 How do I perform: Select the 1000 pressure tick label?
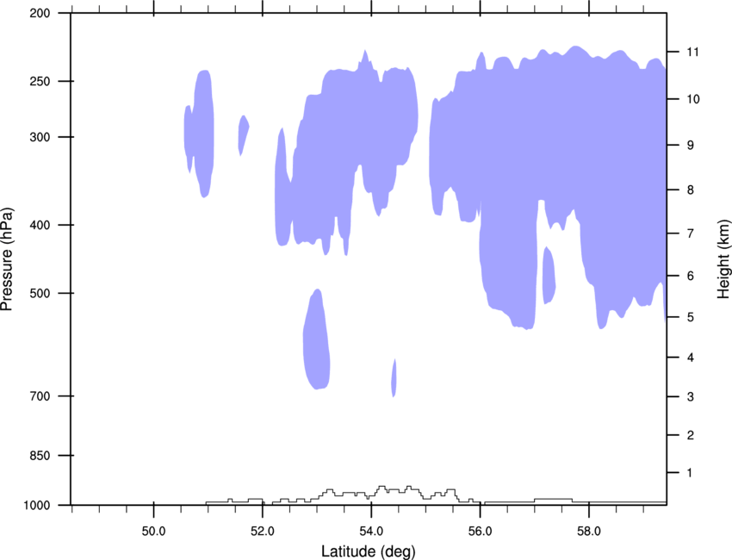point(36,506)
